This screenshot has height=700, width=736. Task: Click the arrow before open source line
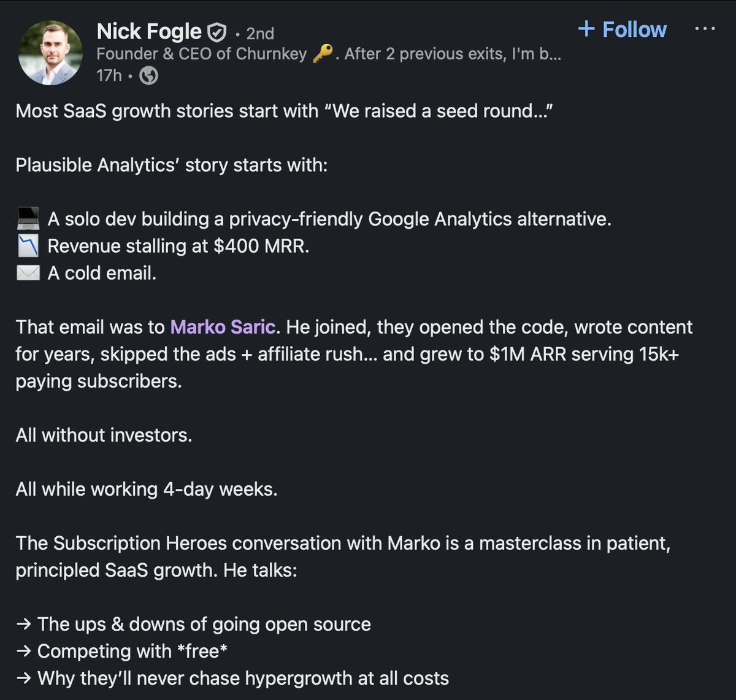24,624
